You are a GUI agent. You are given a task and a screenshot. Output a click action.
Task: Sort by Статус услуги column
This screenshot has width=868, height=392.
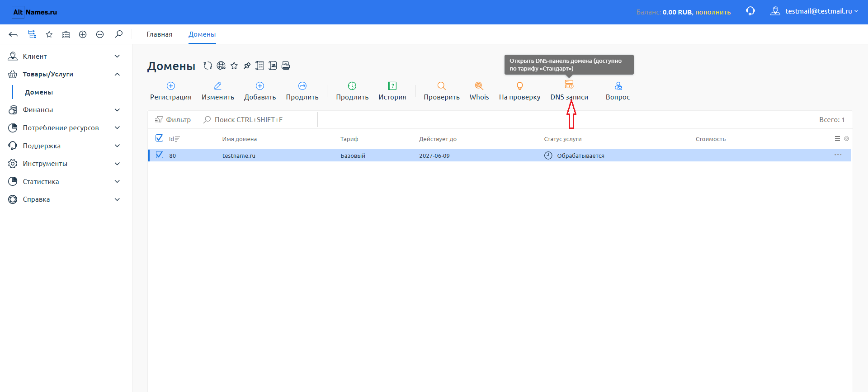point(563,139)
